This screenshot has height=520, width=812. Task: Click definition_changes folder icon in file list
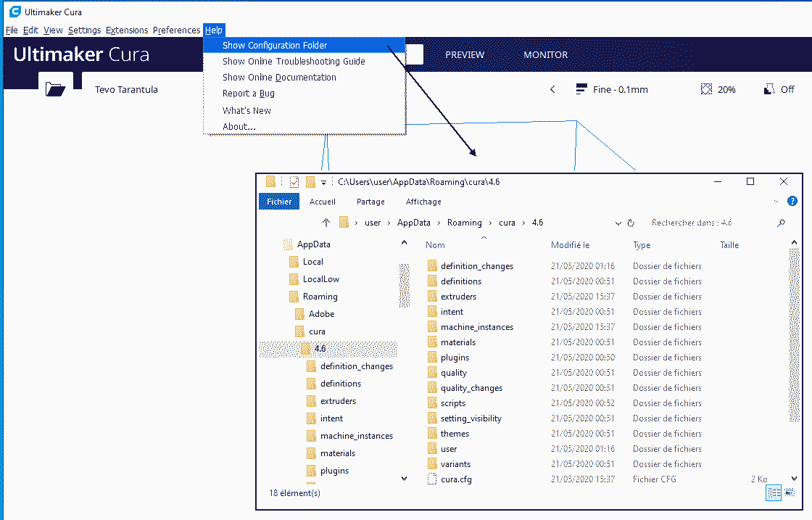432,265
